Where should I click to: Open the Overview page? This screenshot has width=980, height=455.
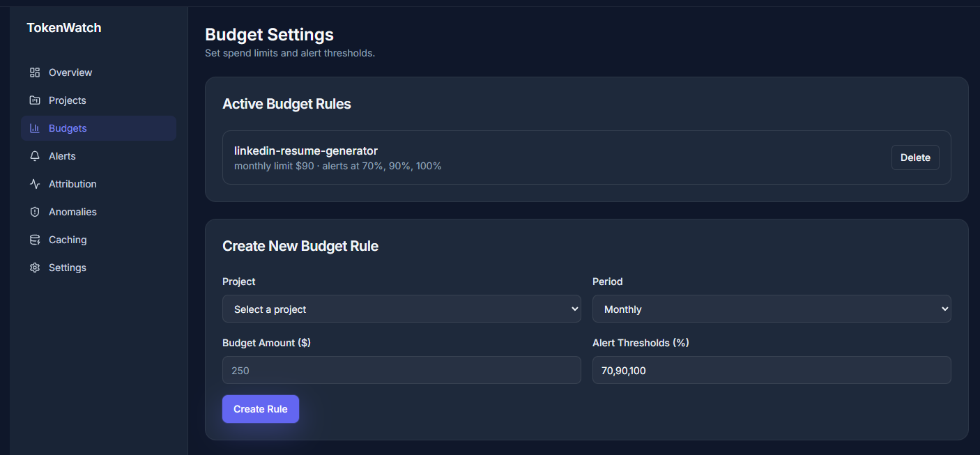(x=98, y=72)
